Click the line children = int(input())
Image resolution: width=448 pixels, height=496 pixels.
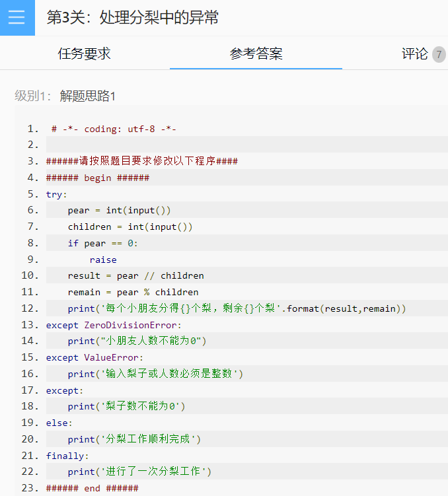coord(130,227)
